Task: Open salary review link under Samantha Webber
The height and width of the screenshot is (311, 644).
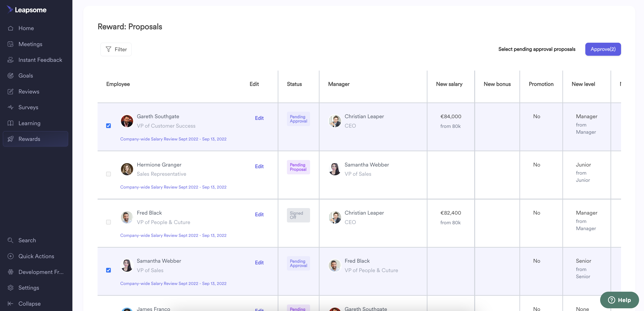Action: click(173, 284)
